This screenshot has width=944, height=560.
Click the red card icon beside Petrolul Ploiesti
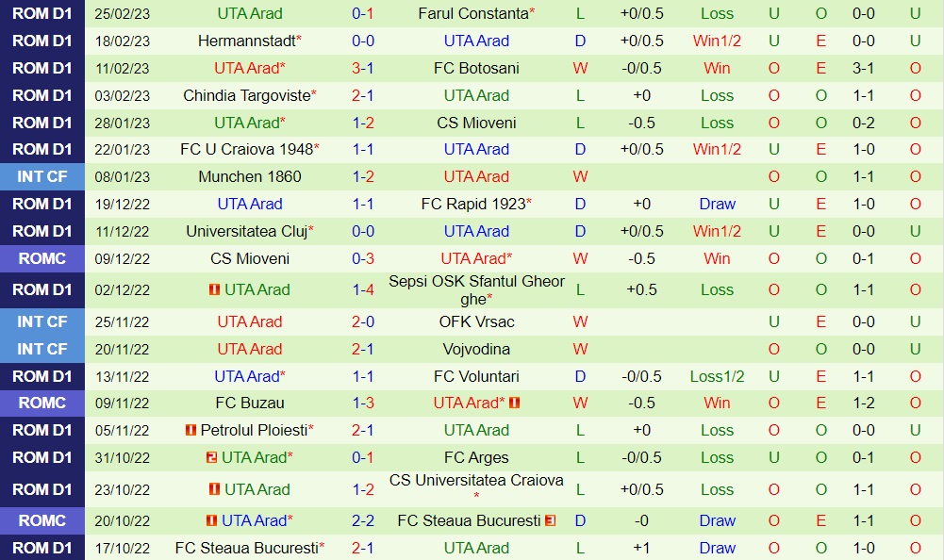[191, 430]
